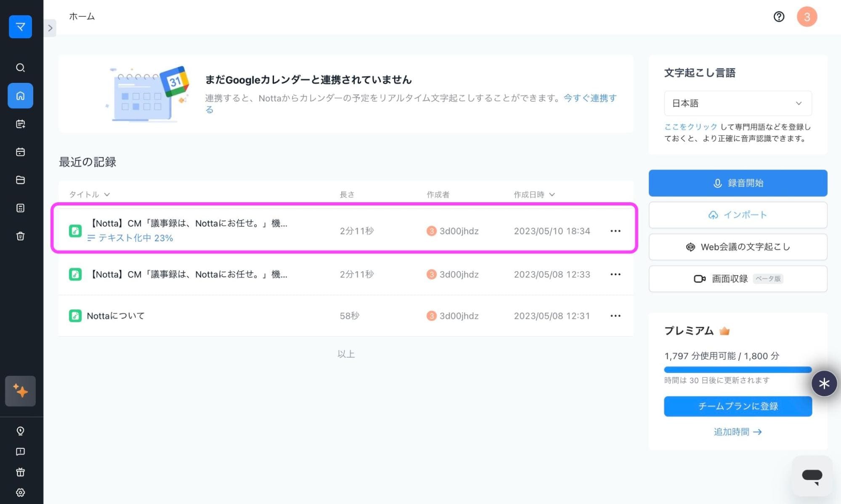
Task: Open more options for Nottaについて record
Action: coord(615,316)
